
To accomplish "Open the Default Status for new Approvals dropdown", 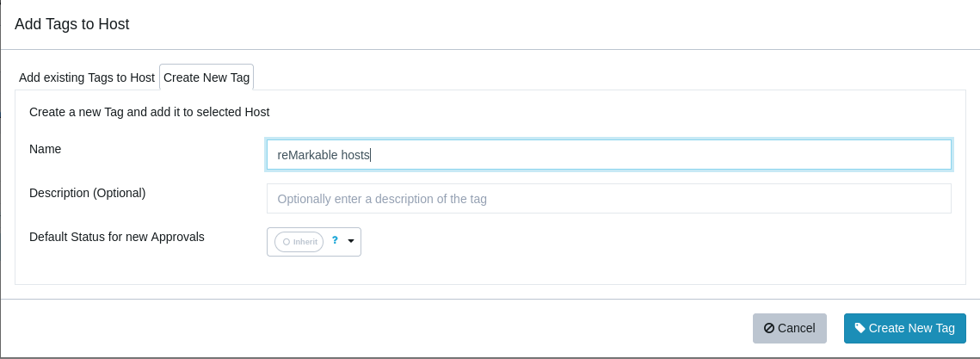I will (x=314, y=242).
